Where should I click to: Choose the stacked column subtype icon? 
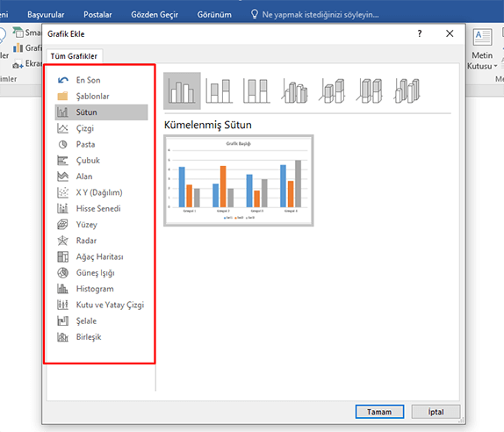click(x=219, y=91)
